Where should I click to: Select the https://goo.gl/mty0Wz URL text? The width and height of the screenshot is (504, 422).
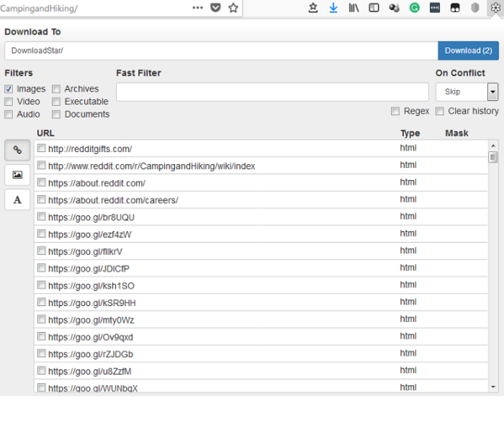coord(91,321)
